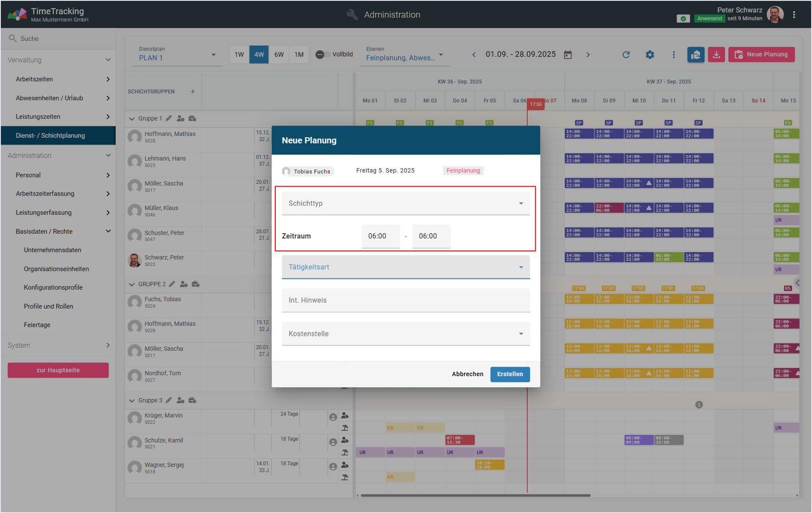Expand the Kostenstelle dropdown
812x513 pixels.
406,333
